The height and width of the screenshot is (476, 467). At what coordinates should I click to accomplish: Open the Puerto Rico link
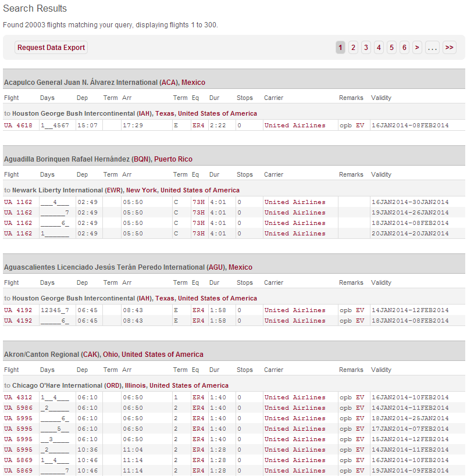[173, 159]
